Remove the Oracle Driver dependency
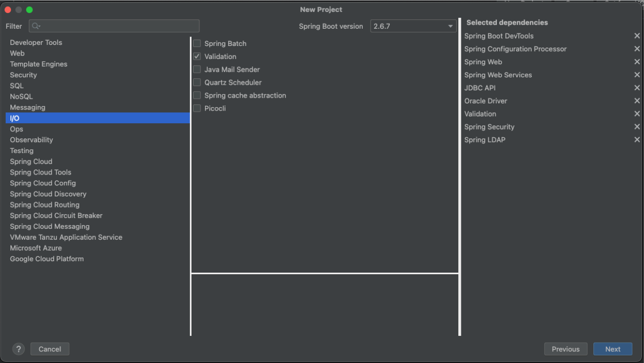Screen dimensions: 644x363 637,101
